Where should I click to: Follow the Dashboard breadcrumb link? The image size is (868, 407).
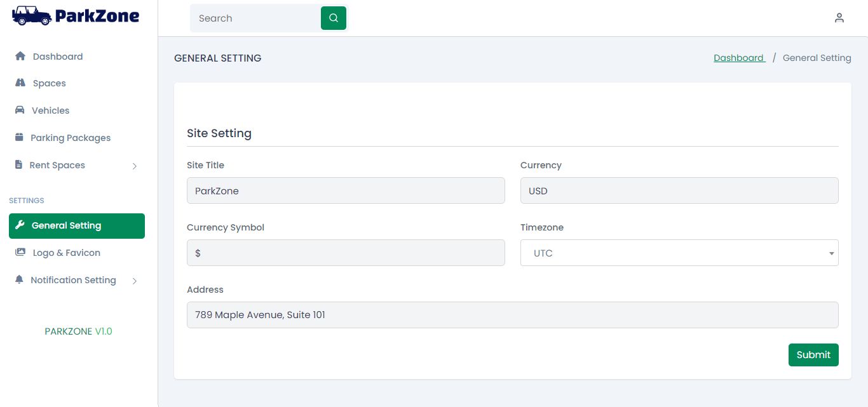738,58
